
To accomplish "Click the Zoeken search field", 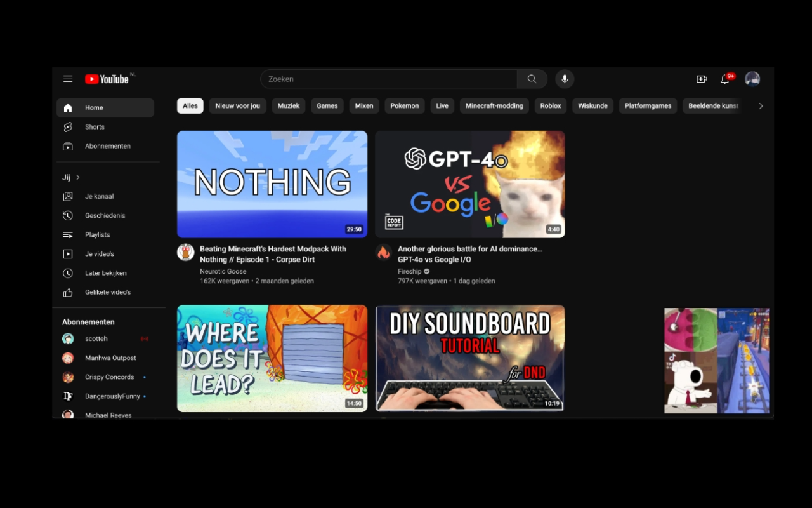I will click(389, 79).
